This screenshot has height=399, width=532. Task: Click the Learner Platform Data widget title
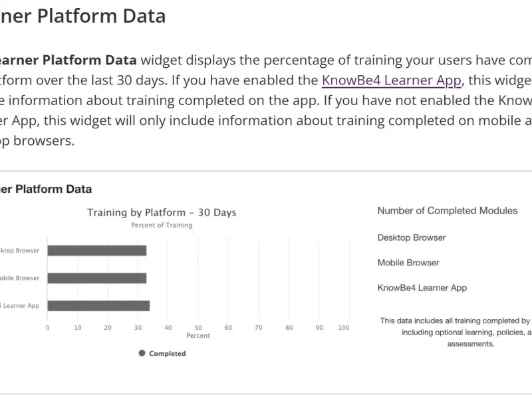45,189
